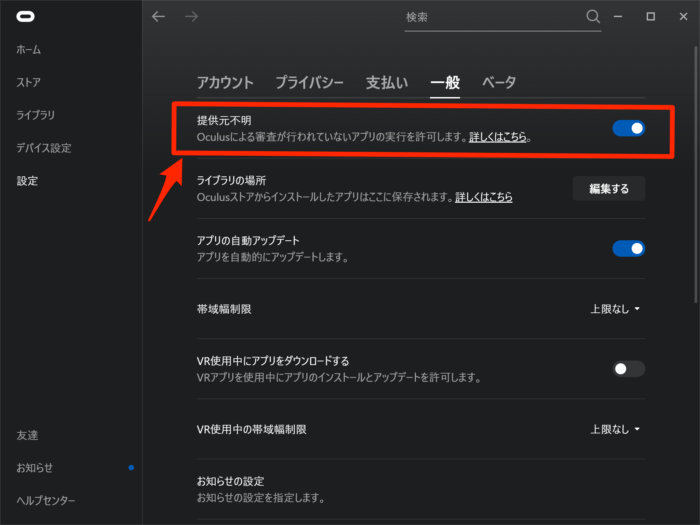Screen dimensions: 700x525
Task: Go forward with the right arrow
Action: pos(192,17)
